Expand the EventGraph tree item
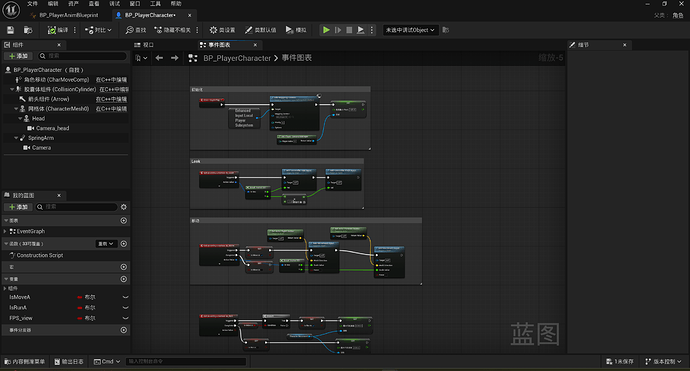690x371 pixels. coord(5,231)
